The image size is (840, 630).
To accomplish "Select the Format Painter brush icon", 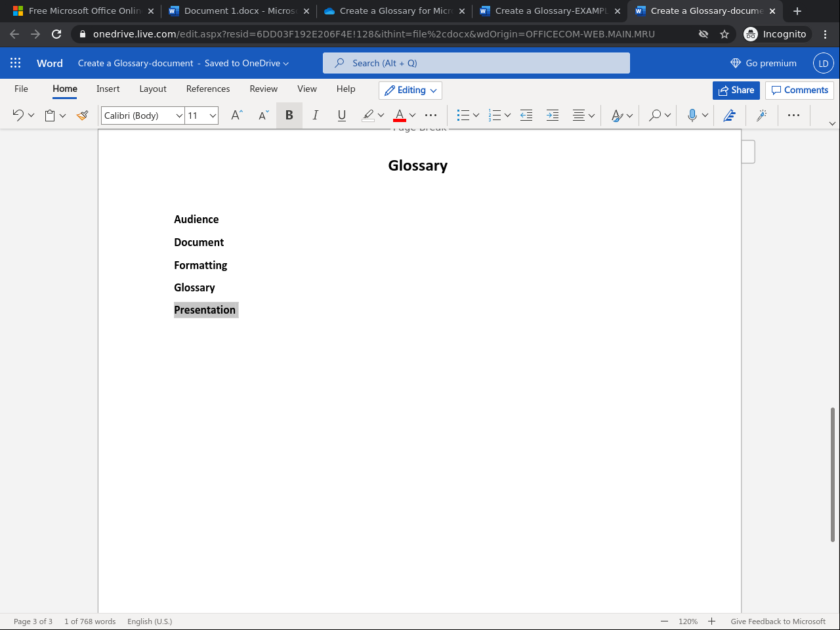I will coord(82,115).
